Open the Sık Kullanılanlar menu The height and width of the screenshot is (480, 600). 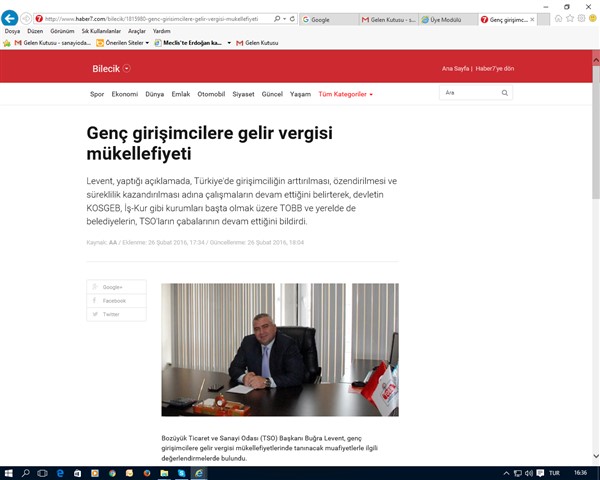(x=101, y=31)
